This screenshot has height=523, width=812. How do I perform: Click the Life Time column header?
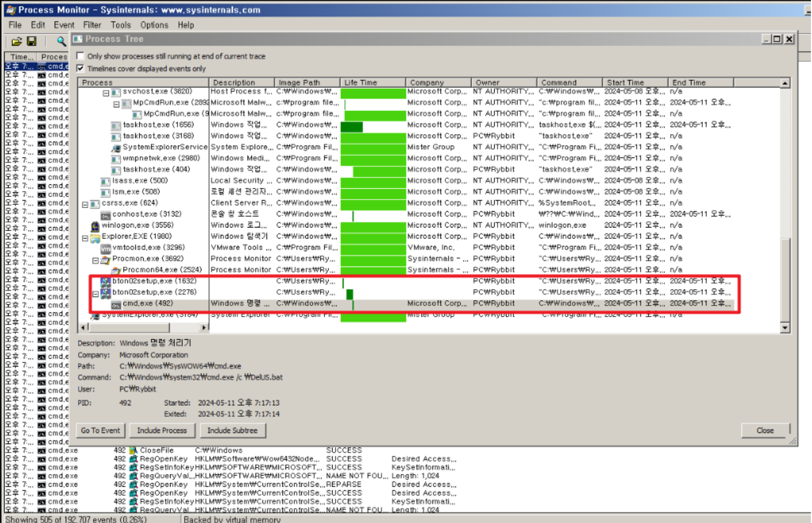[x=373, y=82]
